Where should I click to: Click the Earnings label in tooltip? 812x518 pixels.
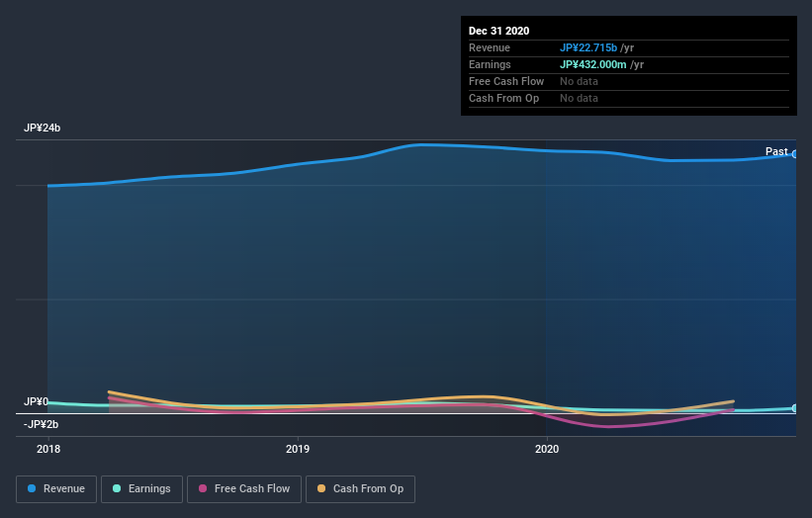pos(490,64)
